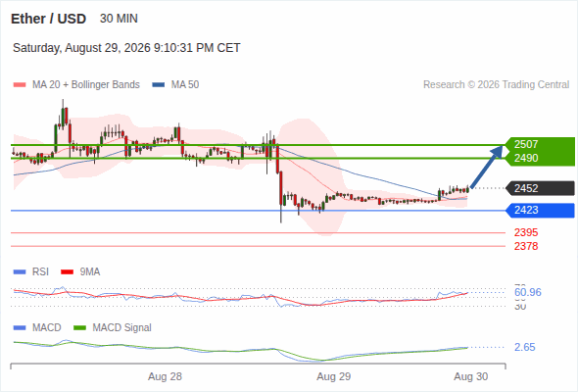Click the Trading Central research copyright text
578x392 pixels.
[496, 85]
